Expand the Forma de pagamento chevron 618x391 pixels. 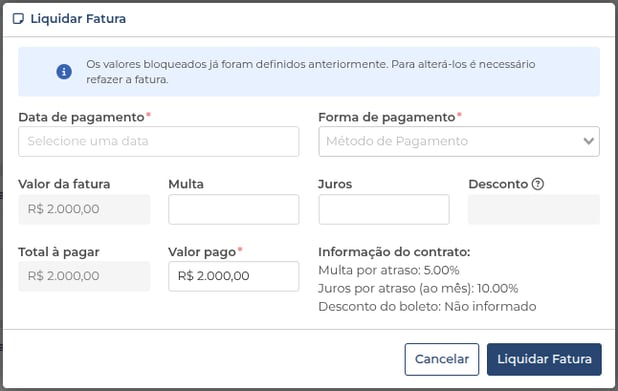tap(588, 141)
